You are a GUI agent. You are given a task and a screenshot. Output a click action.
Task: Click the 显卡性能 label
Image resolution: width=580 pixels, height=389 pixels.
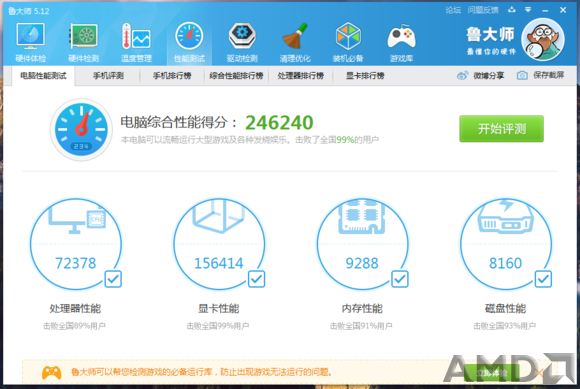pos(219,308)
